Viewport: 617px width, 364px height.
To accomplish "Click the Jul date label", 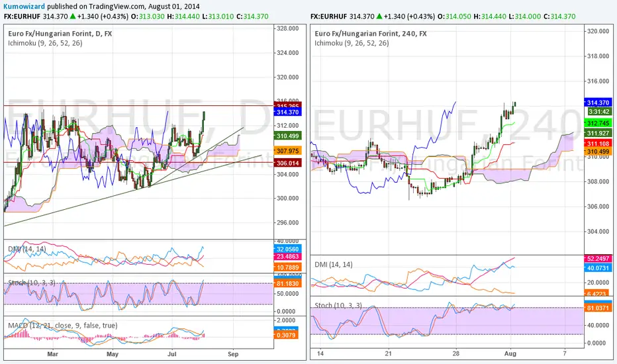I will (172, 354).
